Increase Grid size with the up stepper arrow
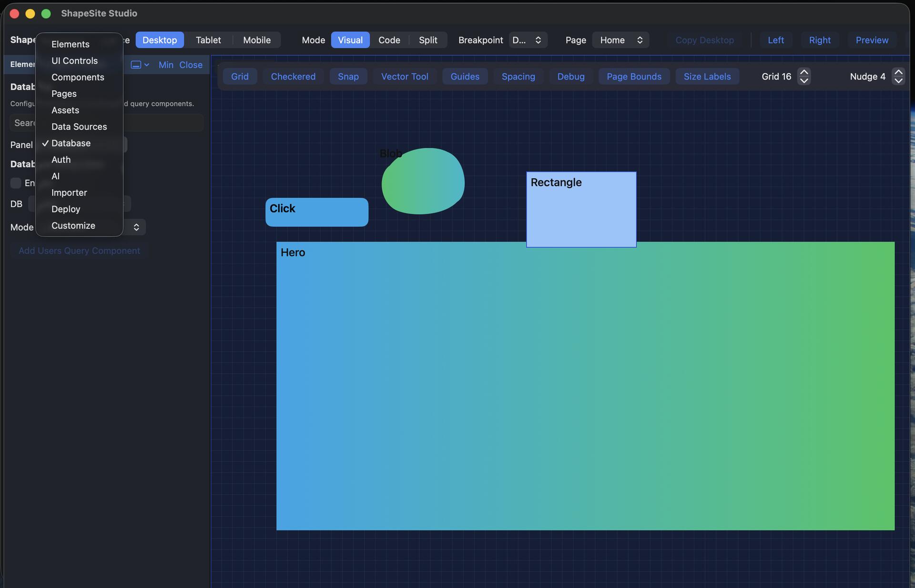Viewport: 915px width, 588px height. (804, 72)
